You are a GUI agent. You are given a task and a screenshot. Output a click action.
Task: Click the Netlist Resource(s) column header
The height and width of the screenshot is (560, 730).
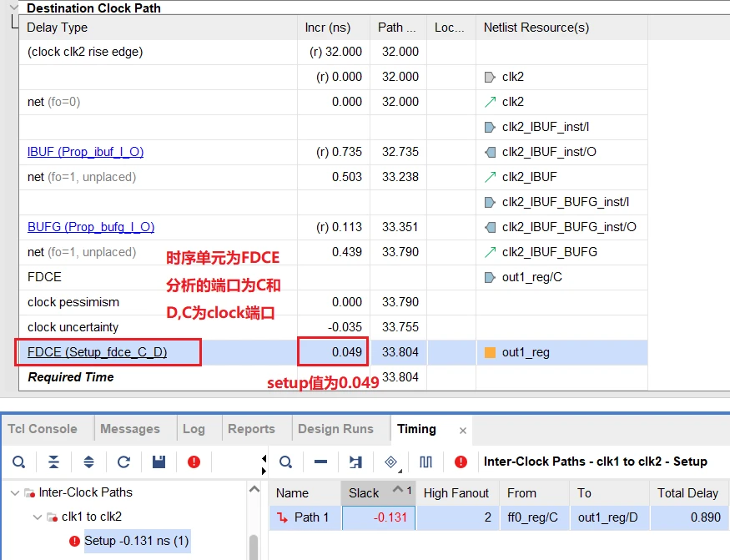click(x=561, y=28)
